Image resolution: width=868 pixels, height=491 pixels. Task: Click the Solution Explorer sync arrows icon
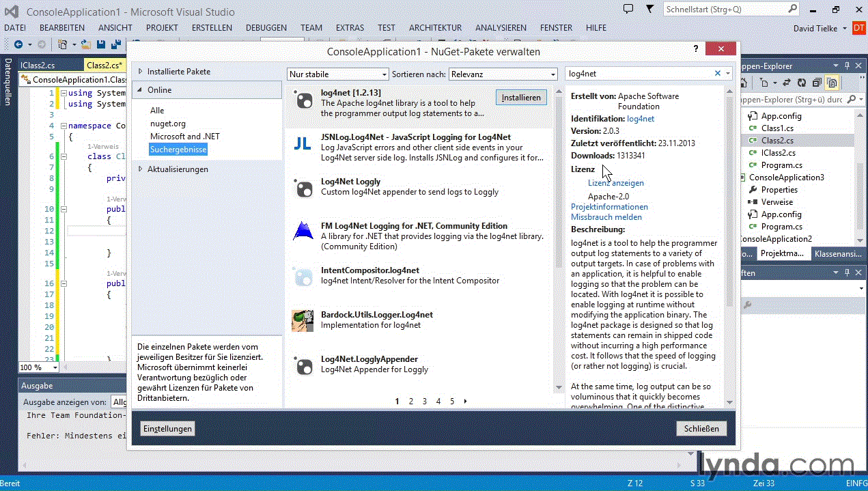click(787, 83)
